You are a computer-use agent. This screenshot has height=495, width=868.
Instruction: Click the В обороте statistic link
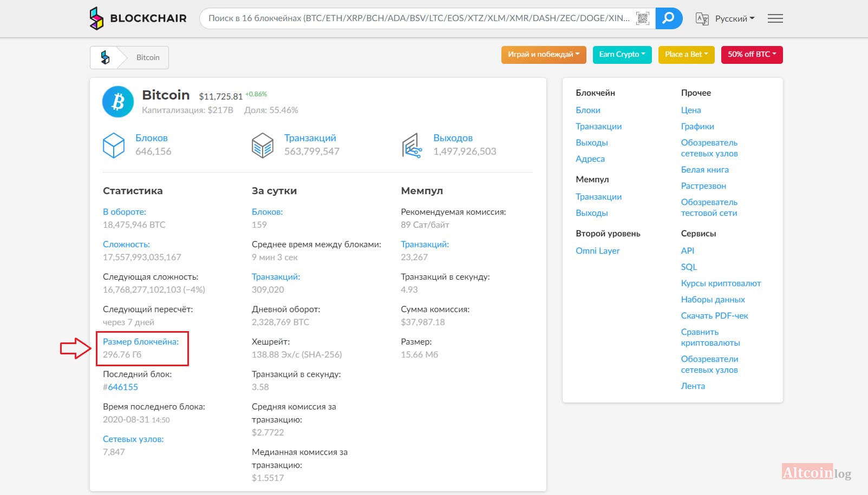click(125, 212)
